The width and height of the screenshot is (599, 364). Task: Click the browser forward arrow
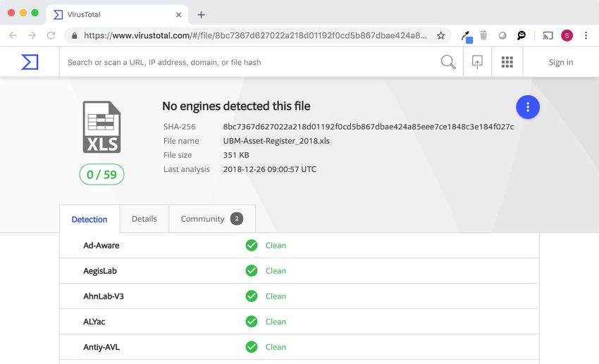pyautogui.click(x=32, y=35)
